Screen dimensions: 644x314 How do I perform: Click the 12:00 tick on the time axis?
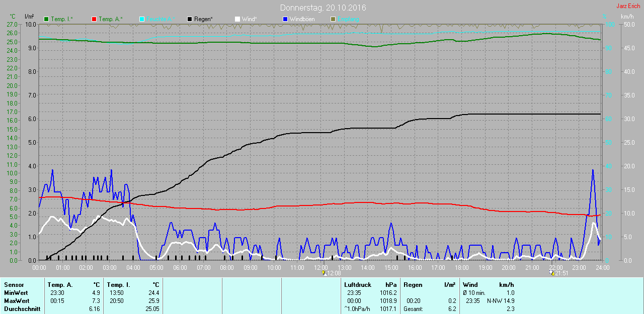pos(321,268)
